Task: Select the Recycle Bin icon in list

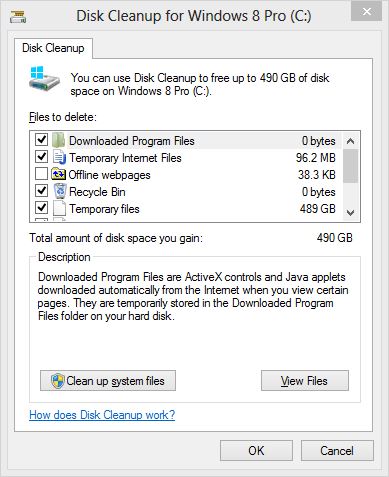Action: (x=60, y=191)
